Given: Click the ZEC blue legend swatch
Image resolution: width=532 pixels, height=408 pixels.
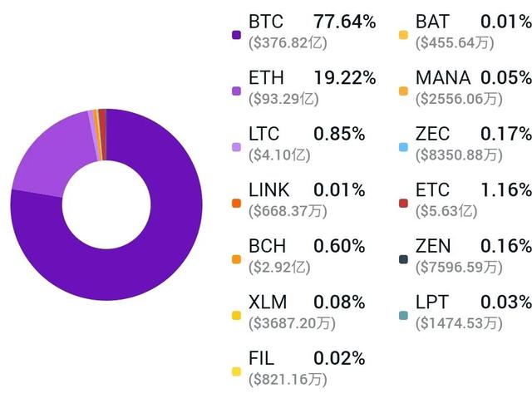Looking at the screenshot, I should (x=403, y=147).
